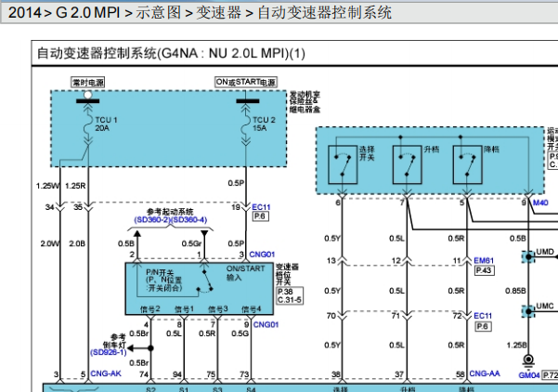This screenshot has height=392, width=558.
Task: Click the 参考倒车灯 text
Action: [114, 340]
